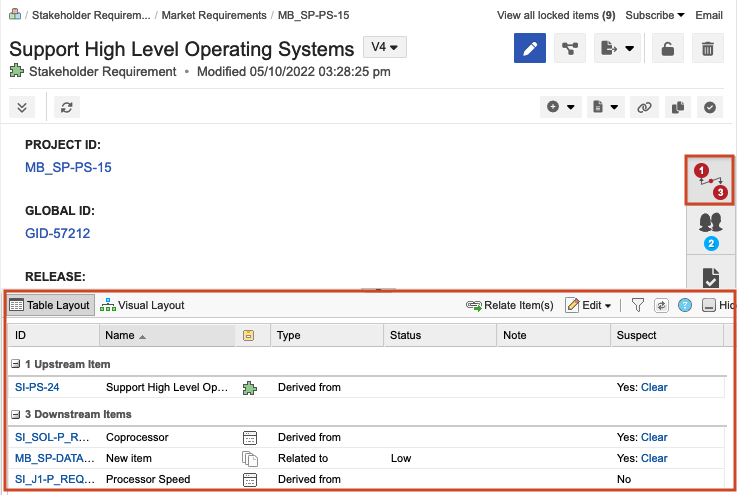Open the V4 version dropdown
Image resolution: width=737 pixels, height=495 pixels.
pyautogui.click(x=384, y=48)
